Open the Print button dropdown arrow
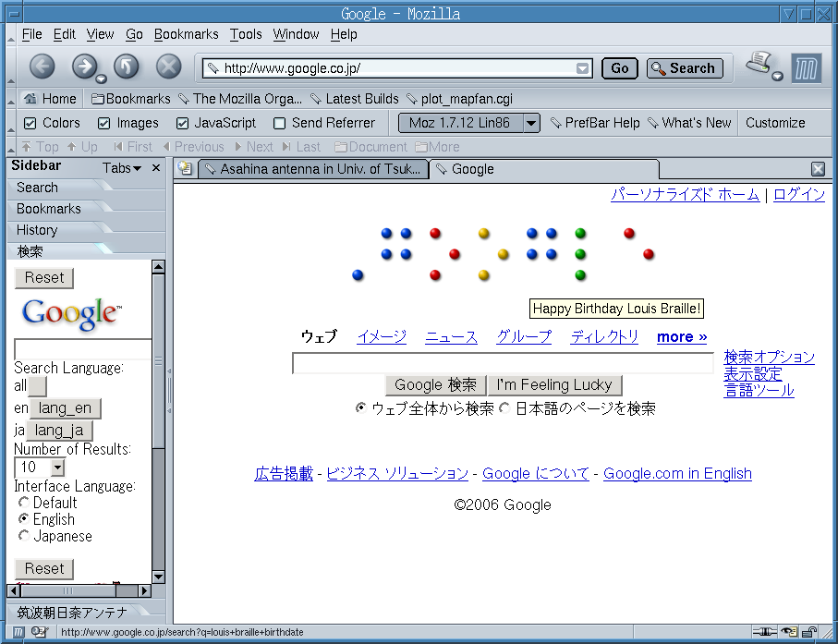 (778, 76)
